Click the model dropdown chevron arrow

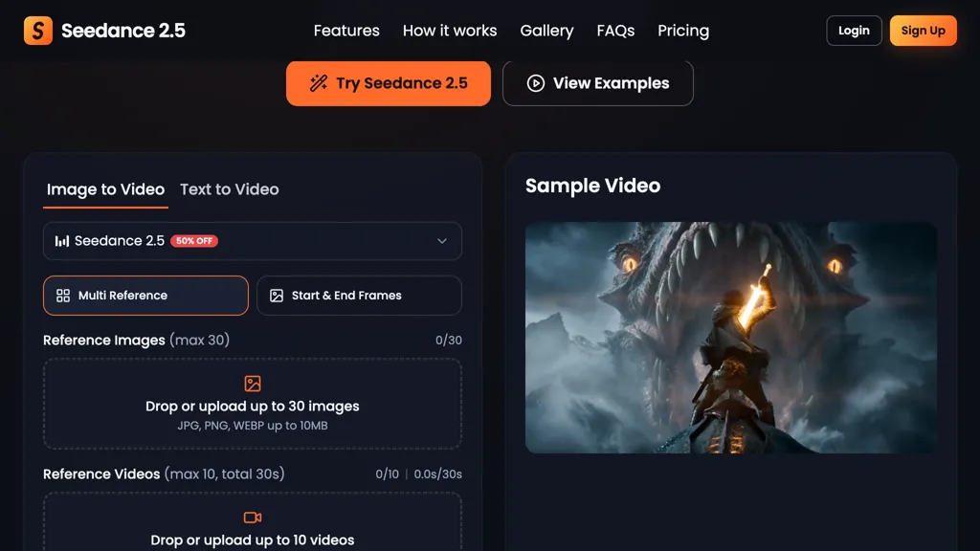pyautogui.click(x=442, y=241)
